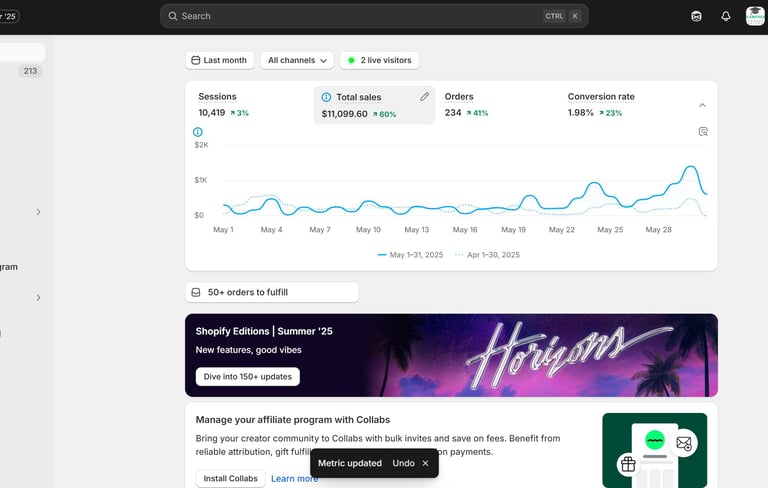Follow the Learn more link

coord(294,478)
